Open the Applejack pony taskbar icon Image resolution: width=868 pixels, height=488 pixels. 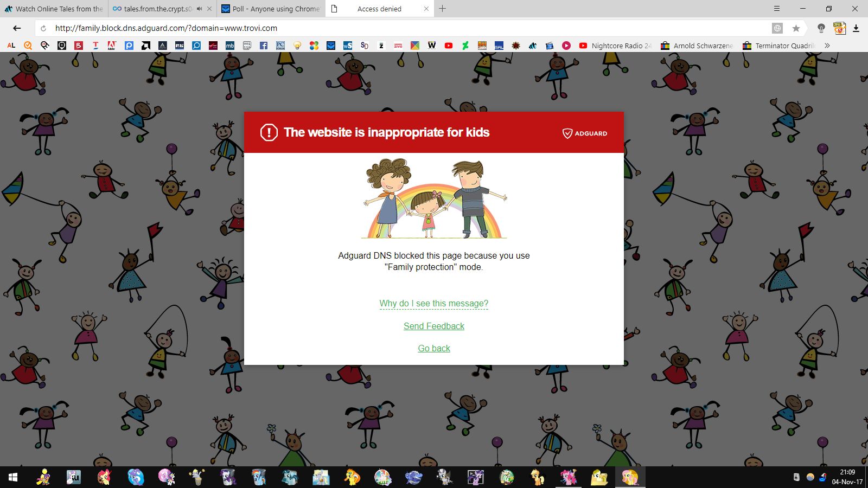coord(538,477)
